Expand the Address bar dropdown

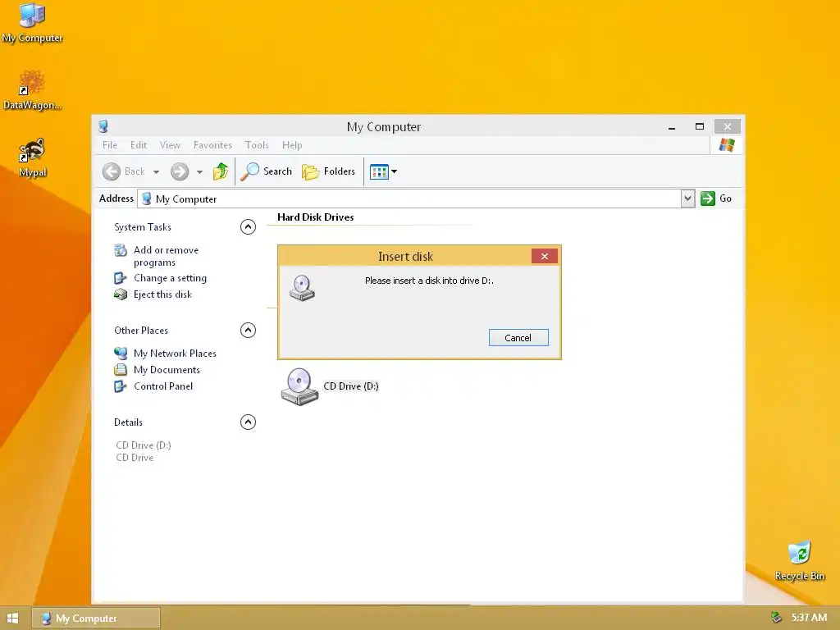[687, 199]
